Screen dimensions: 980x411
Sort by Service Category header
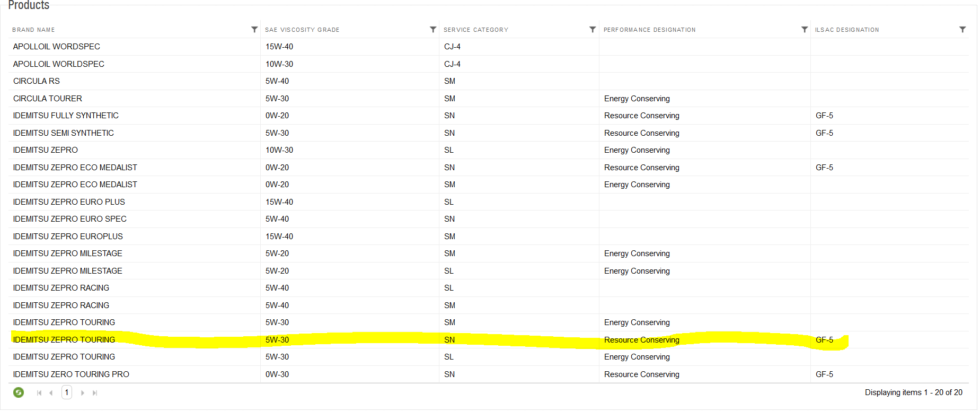pyautogui.click(x=476, y=30)
